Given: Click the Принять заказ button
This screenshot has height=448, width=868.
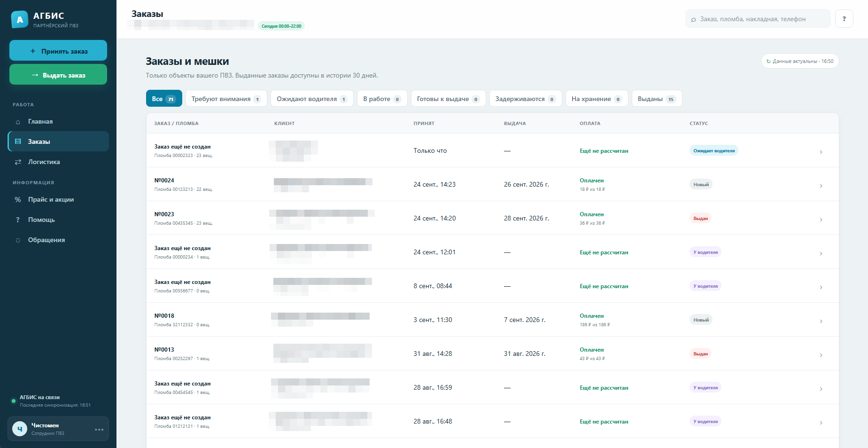Looking at the screenshot, I should (x=58, y=50).
